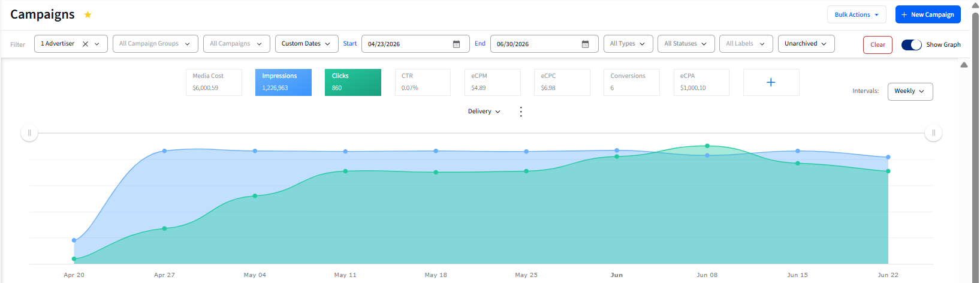Screen dimensions: 980x283
Task: Add a new metric with the plus tile
Action: tap(771, 82)
